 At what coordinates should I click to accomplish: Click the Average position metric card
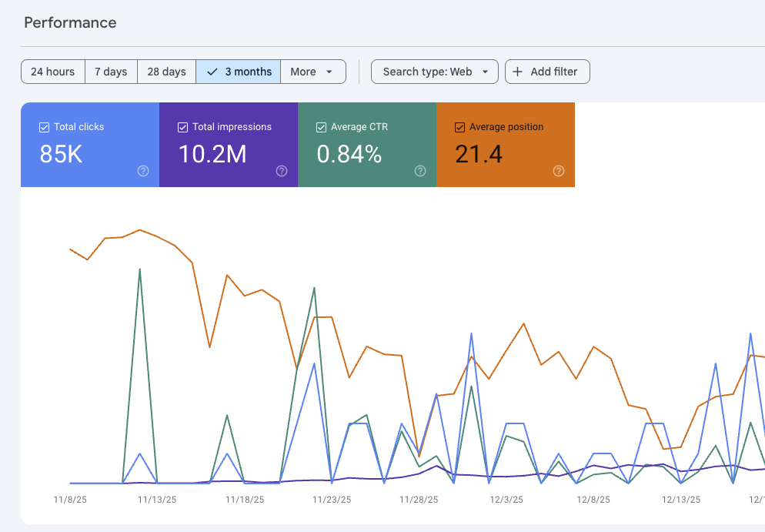[x=506, y=145]
